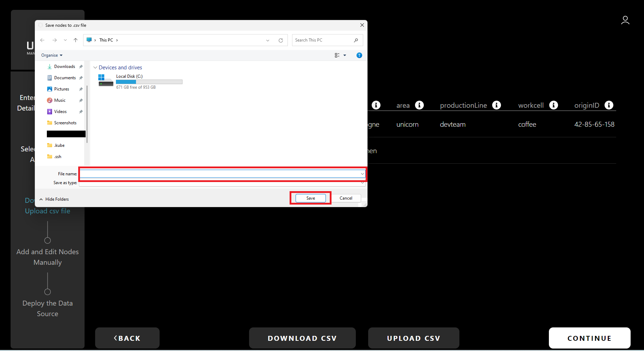
Task: Click info icon next to area column
Action: (419, 105)
